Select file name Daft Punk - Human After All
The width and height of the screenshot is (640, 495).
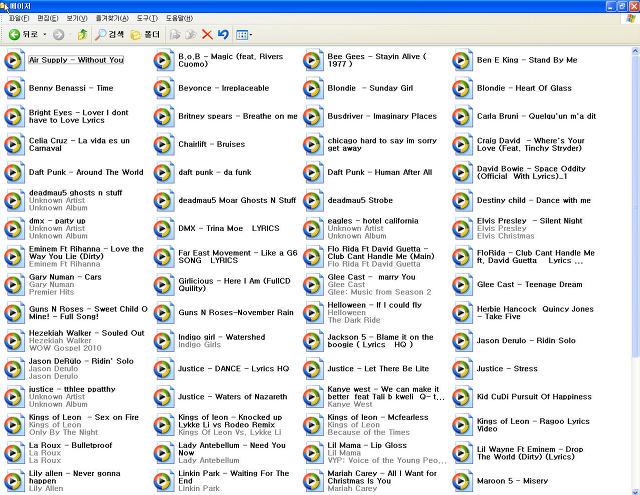[x=380, y=172]
